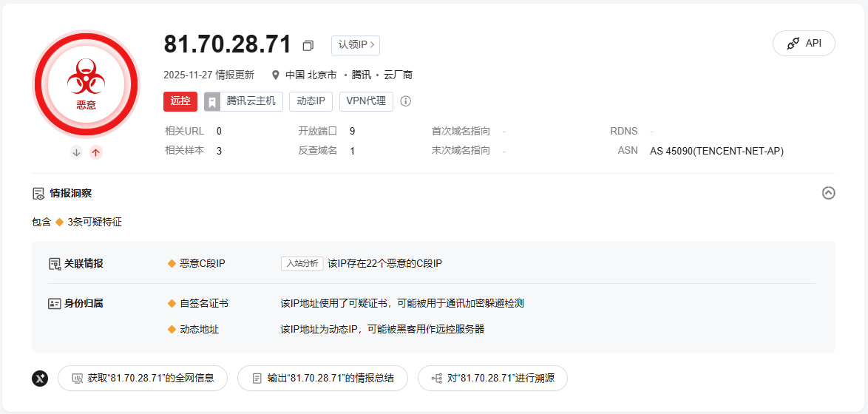Image resolution: width=868 pixels, height=414 pixels.
Task: Click the 末次域名指向 label
Action: [x=461, y=151]
